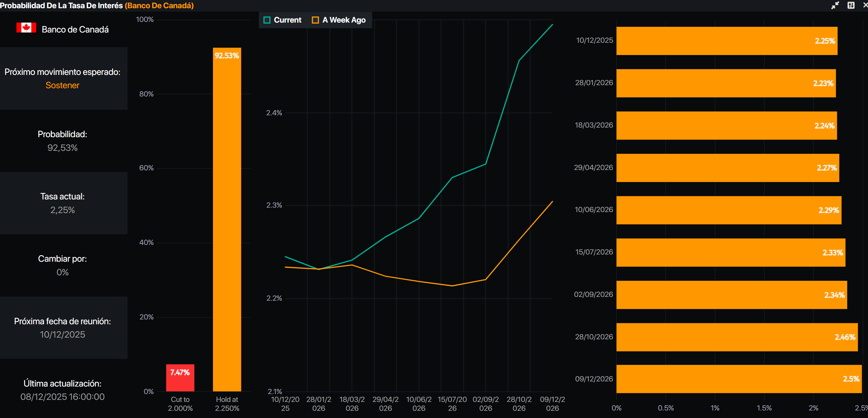The image size is (868, 418).
Task: Select the 15/07/2026 2.33% bar
Action: [730, 252]
